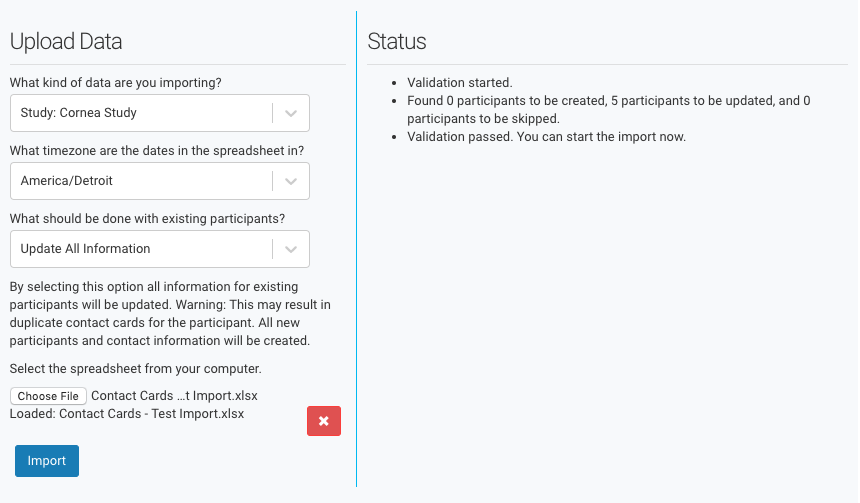860x503 pixels.
Task: Click the 'Validation passed' status message
Action: coord(546,136)
